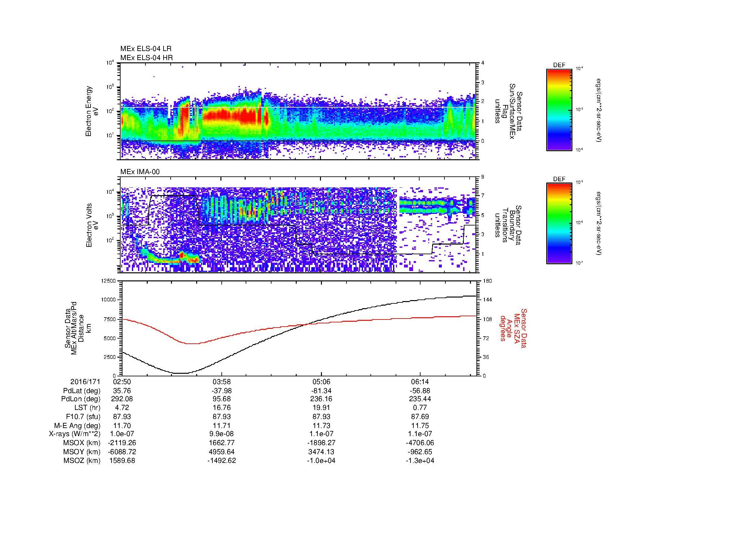Click the PdLat value '-81.34'
The width and height of the screenshot is (756, 534).
pyautogui.click(x=321, y=391)
